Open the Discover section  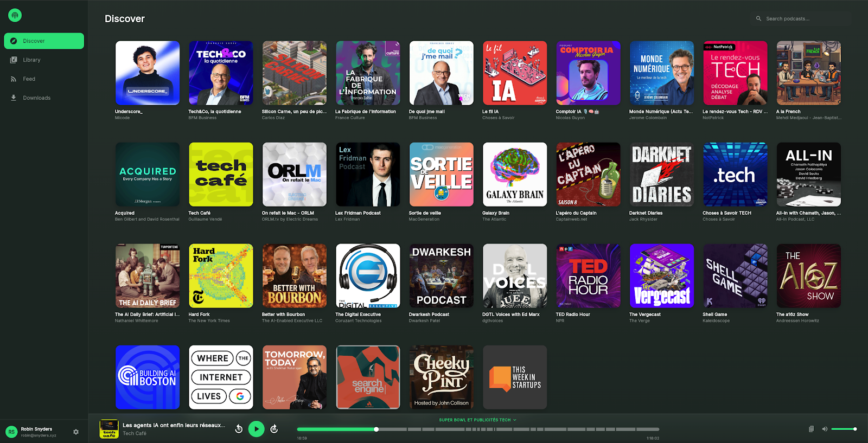pos(44,41)
